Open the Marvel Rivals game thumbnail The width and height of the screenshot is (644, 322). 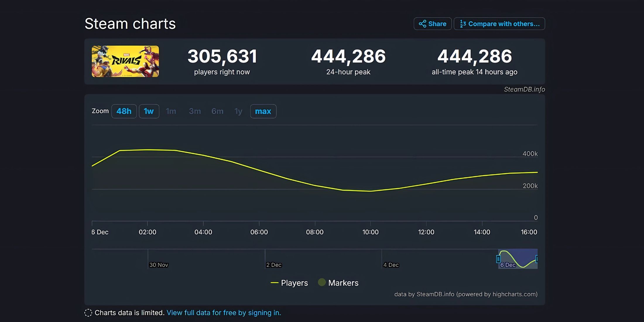[125, 61]
